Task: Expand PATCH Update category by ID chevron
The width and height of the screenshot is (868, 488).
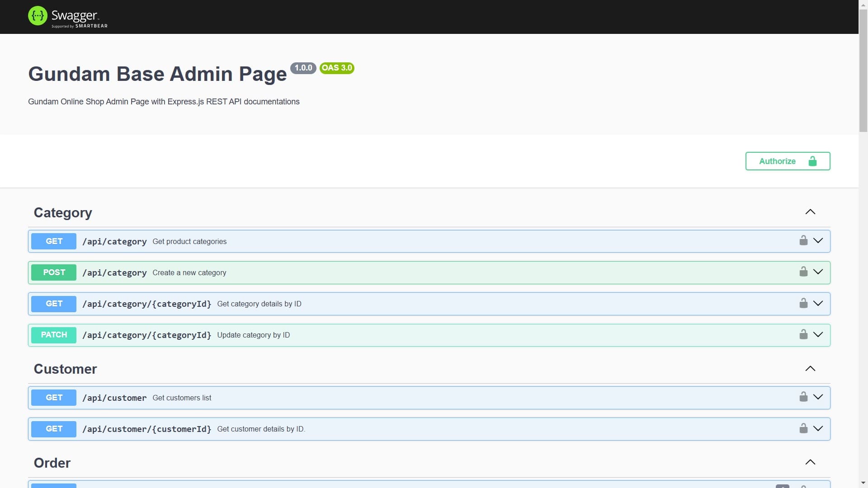Action: [x=818, y=334]
